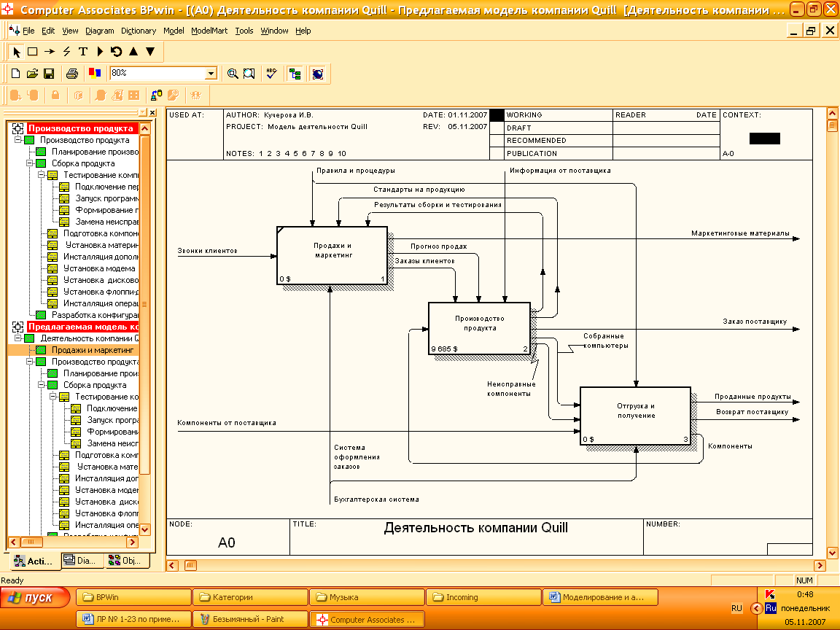Select Отгрузка и получение activity box
Screen dimensions: 840x630
(635, 416)
